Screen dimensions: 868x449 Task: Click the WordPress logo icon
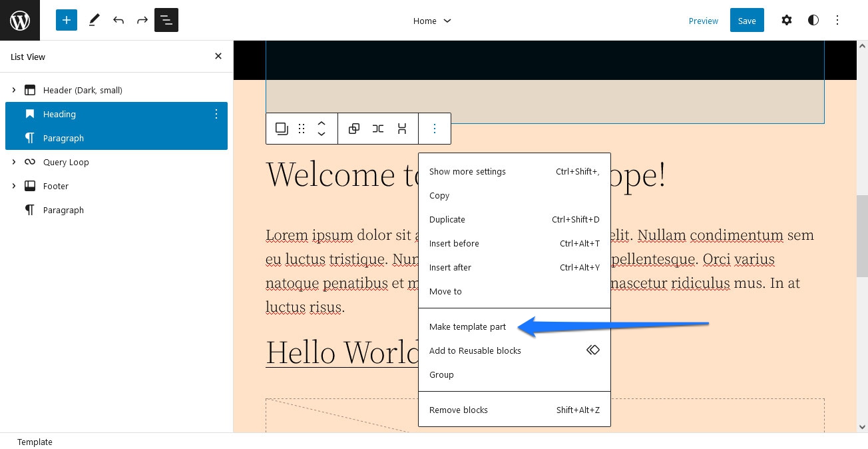point(20,20)
